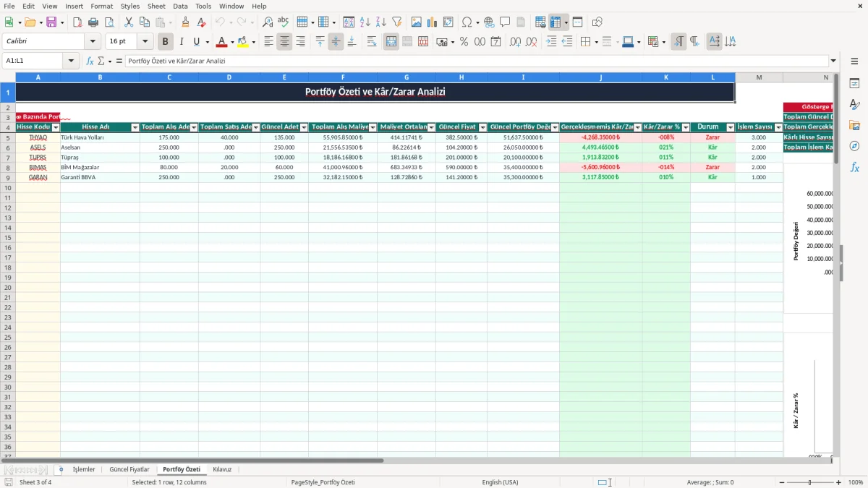Open the Font Name dropdown
Screen dimensions: 868x488
click(93, 42)
